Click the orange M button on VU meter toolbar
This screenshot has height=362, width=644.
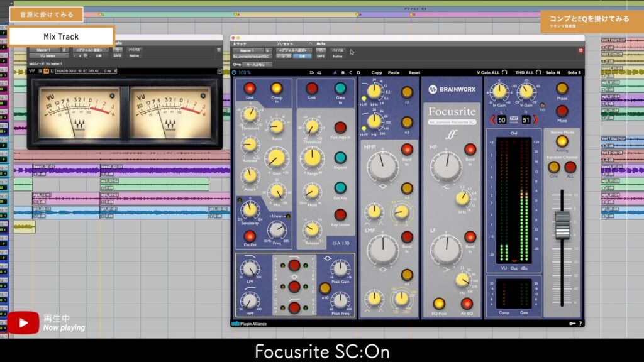coord(46,71)
